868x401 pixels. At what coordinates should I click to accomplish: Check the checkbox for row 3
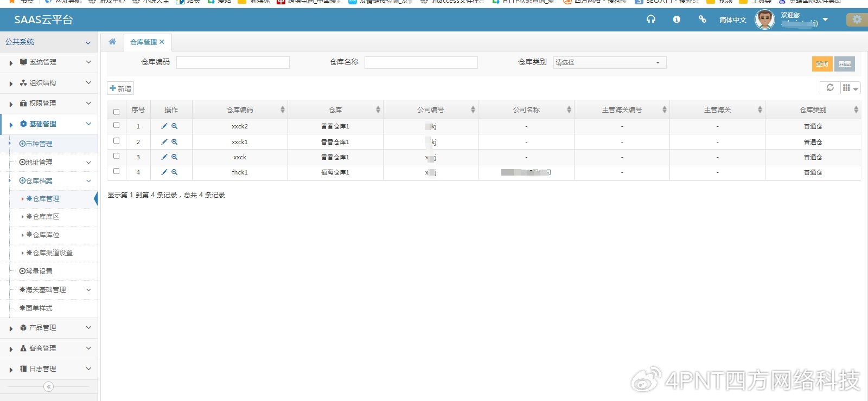[116, 156]
